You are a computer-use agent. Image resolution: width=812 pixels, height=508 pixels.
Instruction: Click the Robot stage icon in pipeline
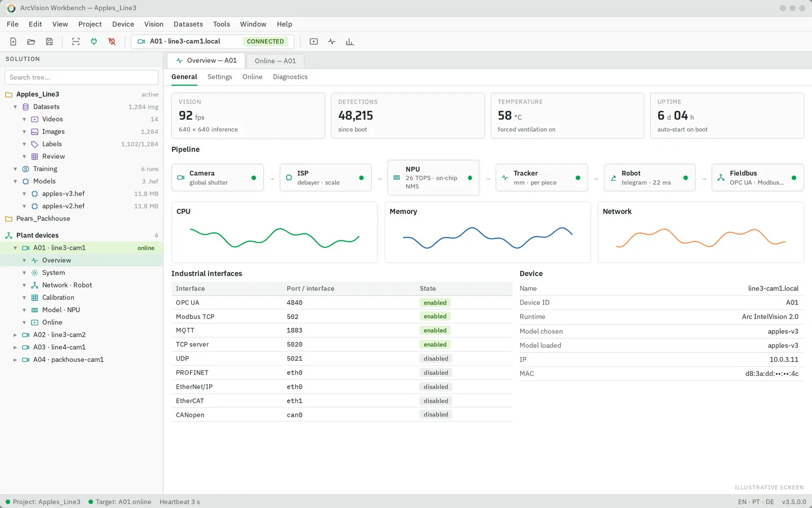613,178
